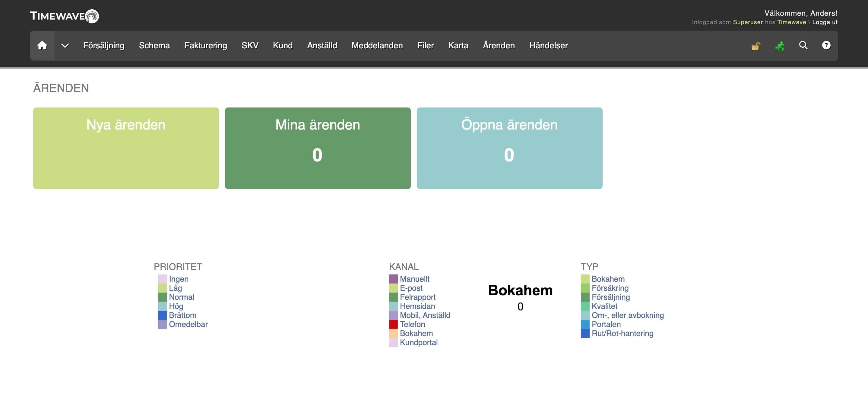Click the Mobil, Anställd legend entry
The height and width of the screenshot is (407, 868).
[x=425, y=315]
